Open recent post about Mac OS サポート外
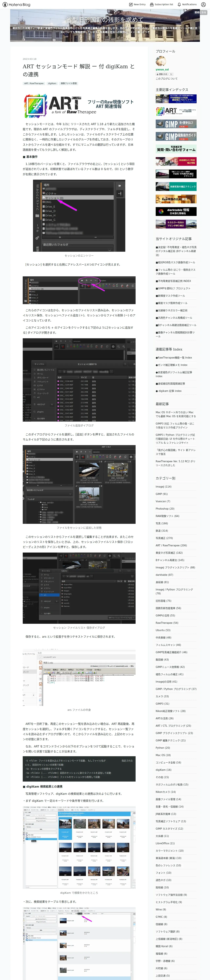This screenshot has width=210, height=980. pos(176,414)
